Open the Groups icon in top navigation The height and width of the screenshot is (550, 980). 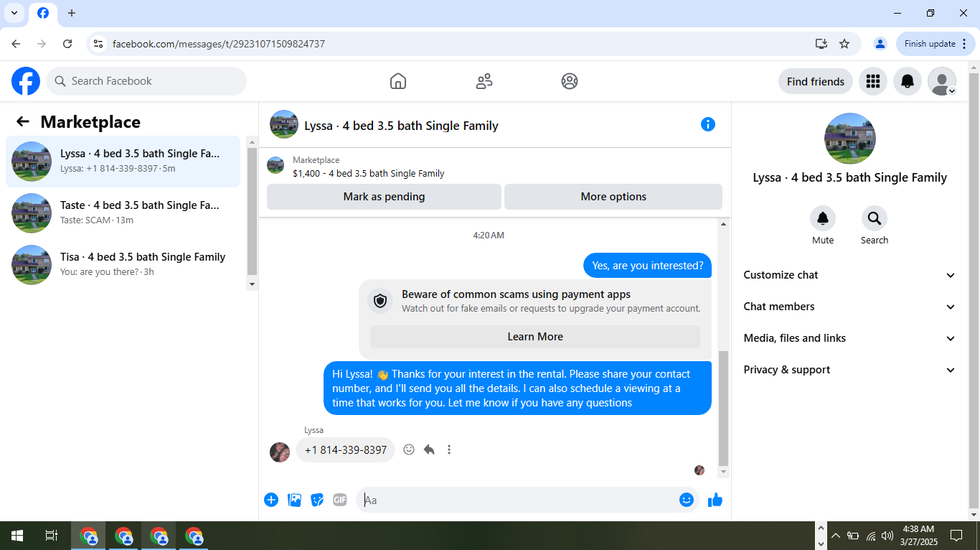[x=570, y=81]
